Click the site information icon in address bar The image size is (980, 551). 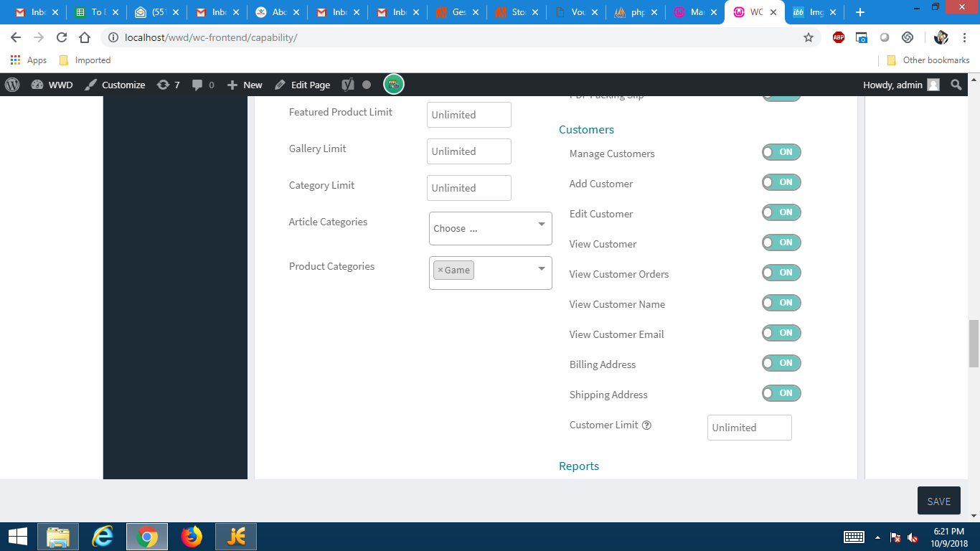(x=113, y=37)
